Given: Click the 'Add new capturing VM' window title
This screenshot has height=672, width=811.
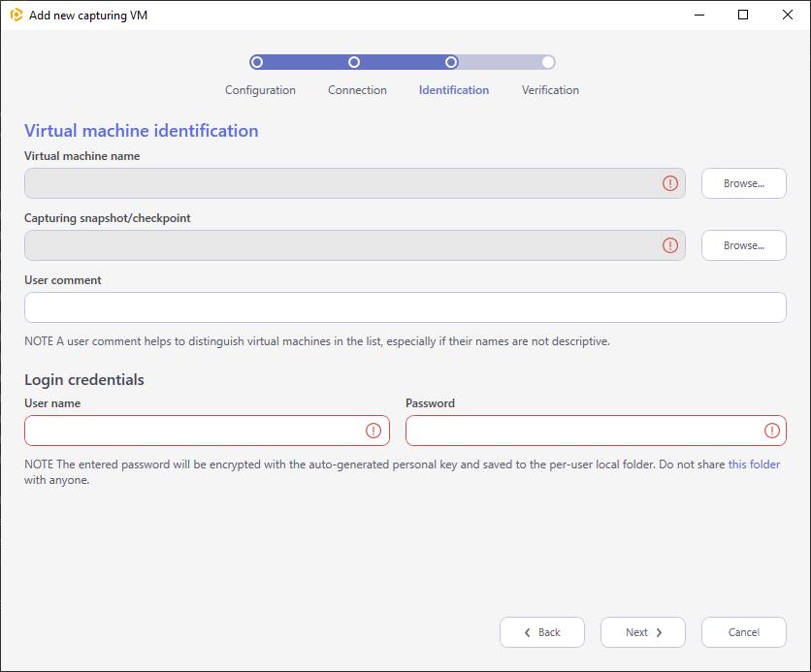Looking at the screenshot, I should (88, 16).
